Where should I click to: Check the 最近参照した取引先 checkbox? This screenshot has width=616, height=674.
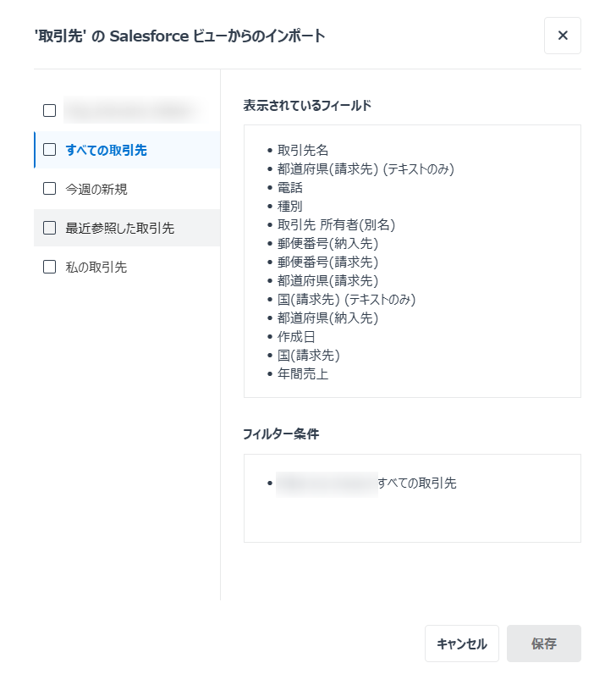[49, 228]
